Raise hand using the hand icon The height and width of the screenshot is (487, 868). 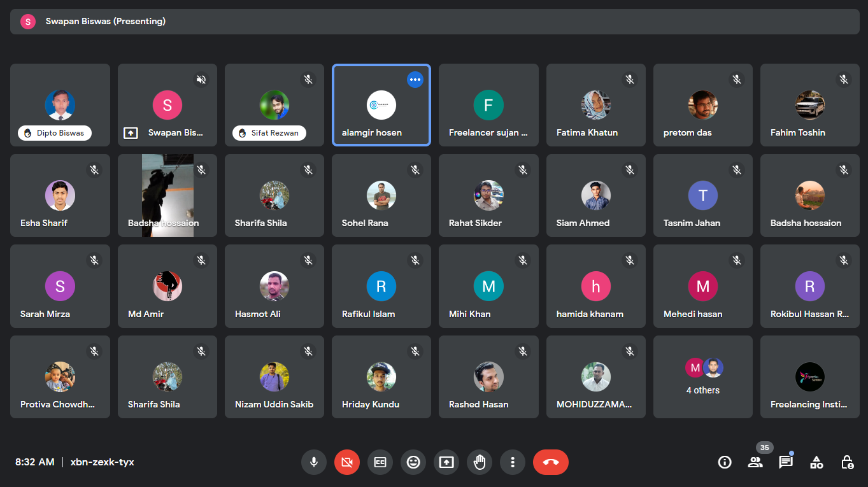pos(480,462)
